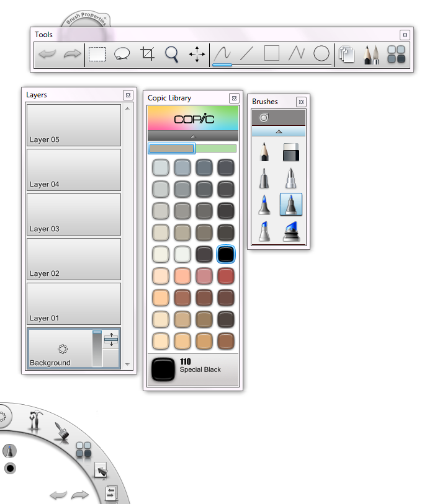Click the Layers scrollbar down arrow
The image size is (427, 504).
pos(127,364)
